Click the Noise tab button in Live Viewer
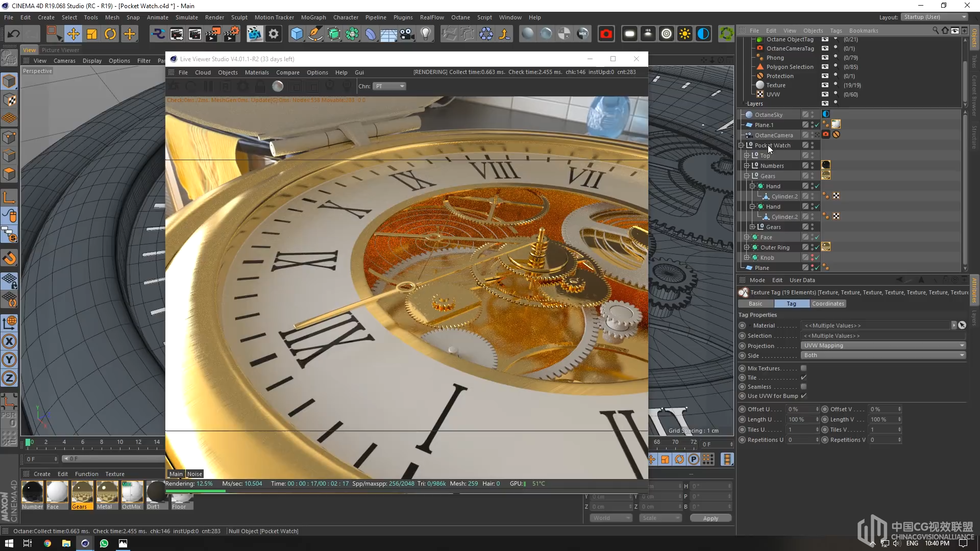The width and height of the screenshot is (980, 551). pos(194,474)
